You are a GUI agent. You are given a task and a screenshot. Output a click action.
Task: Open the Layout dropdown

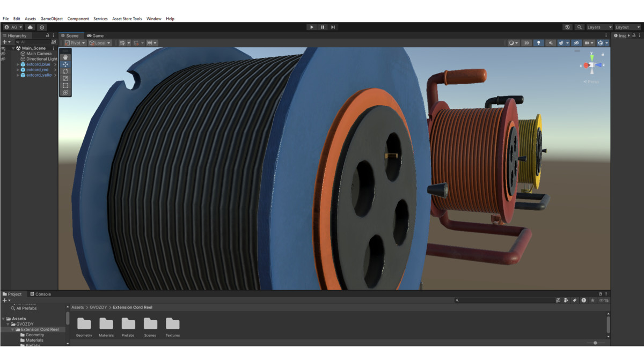coord(627,27)
